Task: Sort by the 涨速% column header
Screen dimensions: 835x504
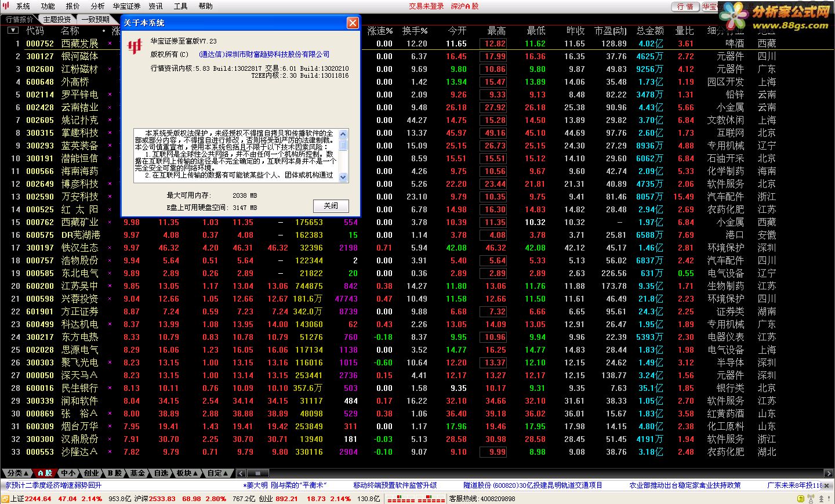Action: (x=380, y=30)
